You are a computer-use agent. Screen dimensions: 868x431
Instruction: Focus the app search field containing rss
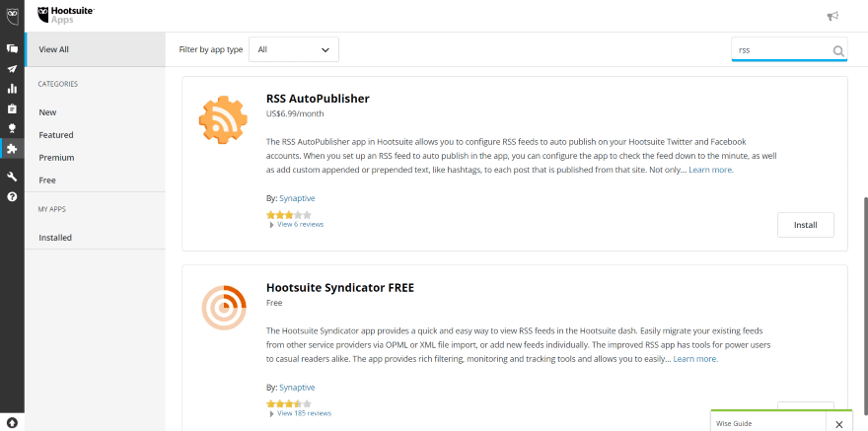coord(781,49)
